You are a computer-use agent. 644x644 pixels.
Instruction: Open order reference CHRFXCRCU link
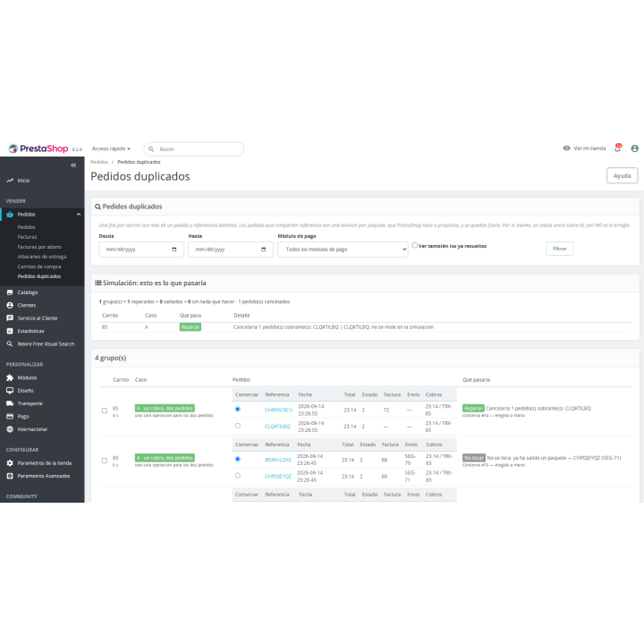pos(278,410)
